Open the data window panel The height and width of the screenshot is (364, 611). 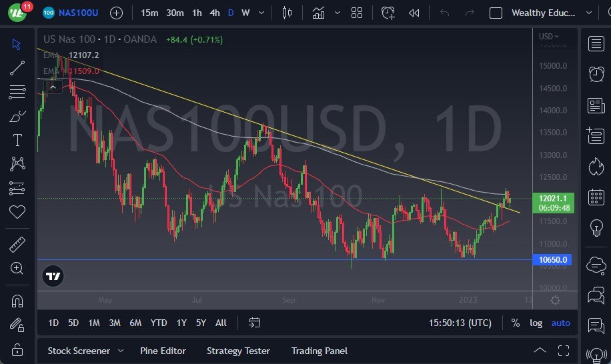pos(596,135)
